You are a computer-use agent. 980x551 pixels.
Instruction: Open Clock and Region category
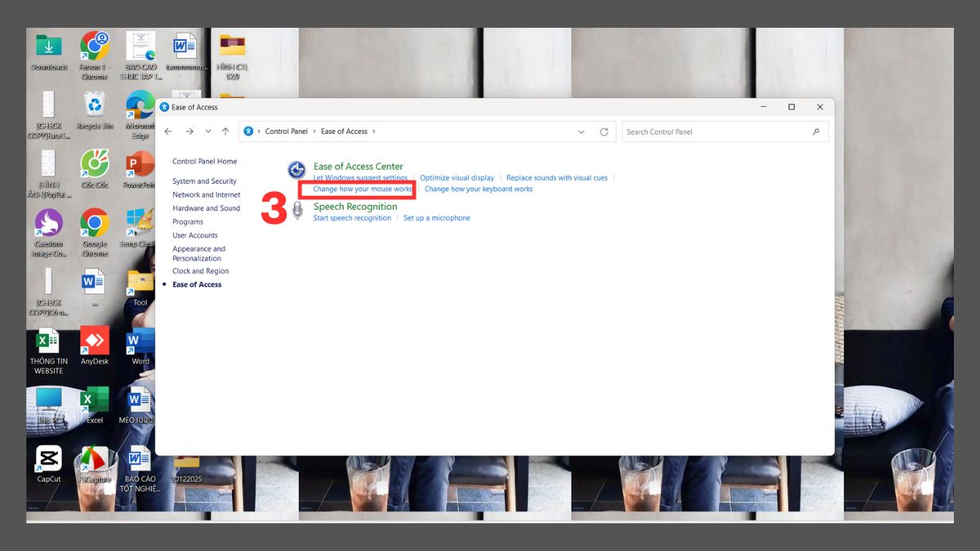point(201,271)
